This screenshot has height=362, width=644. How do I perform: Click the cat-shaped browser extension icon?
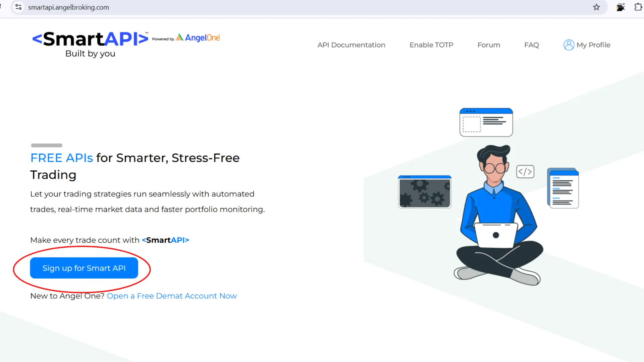coord(620,7)
